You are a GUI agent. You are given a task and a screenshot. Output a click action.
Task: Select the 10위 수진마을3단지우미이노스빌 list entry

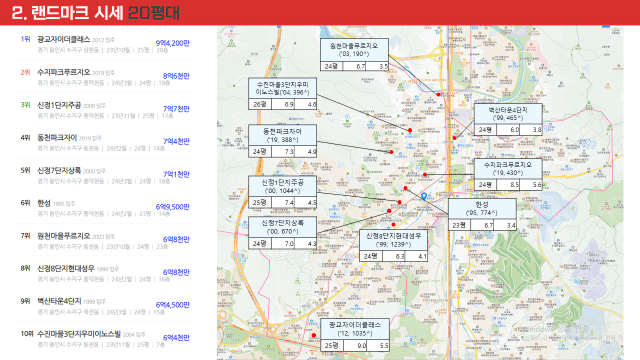(105, 339)
